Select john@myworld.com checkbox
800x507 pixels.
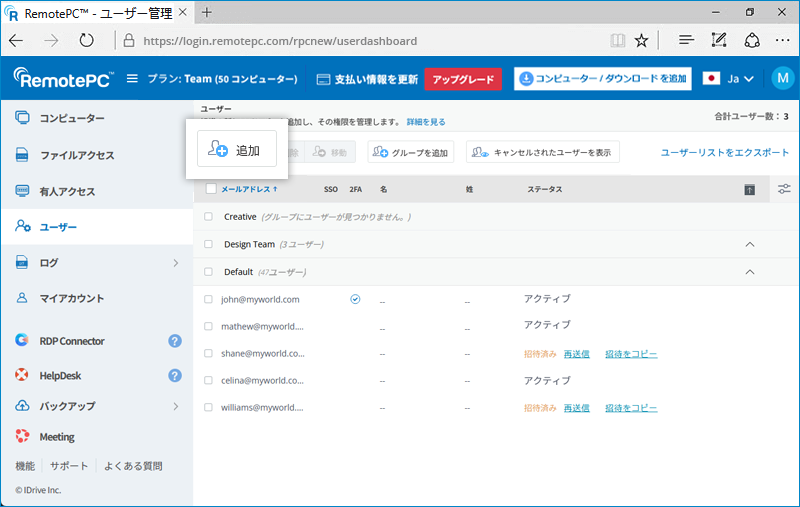pyautogui.click(x=208, y=299)
